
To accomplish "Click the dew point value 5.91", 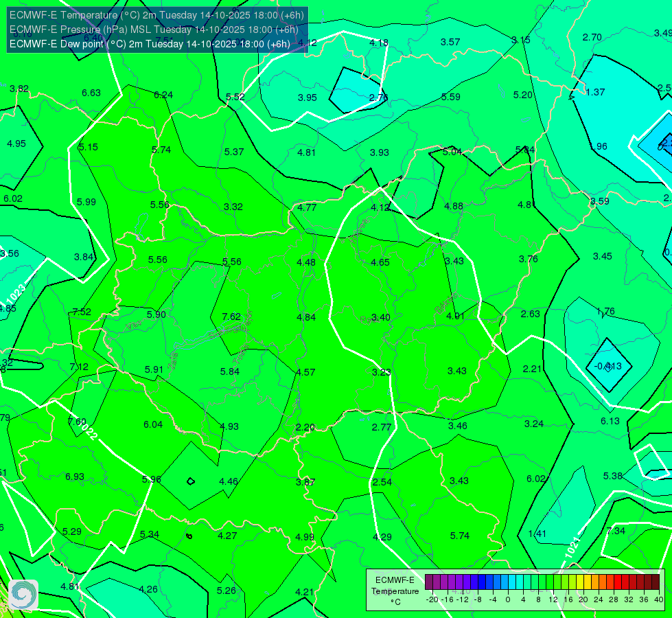I will click(x=154, y=369).
